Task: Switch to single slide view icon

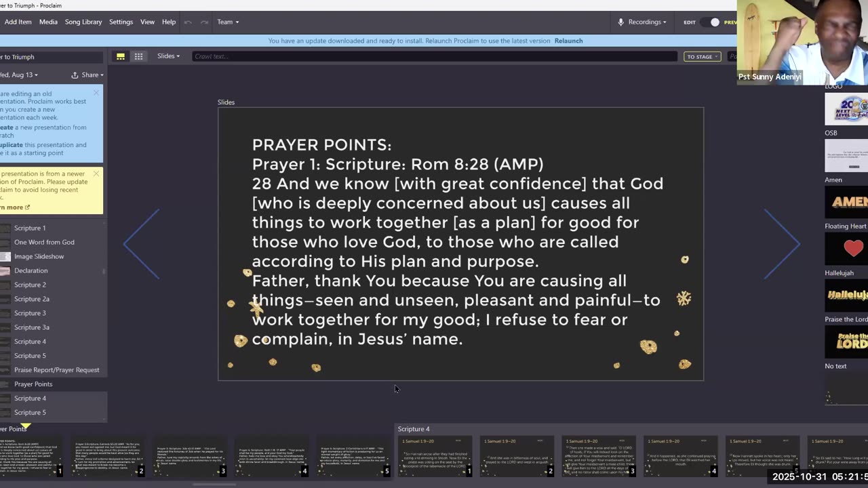Action: pos(121,56)
